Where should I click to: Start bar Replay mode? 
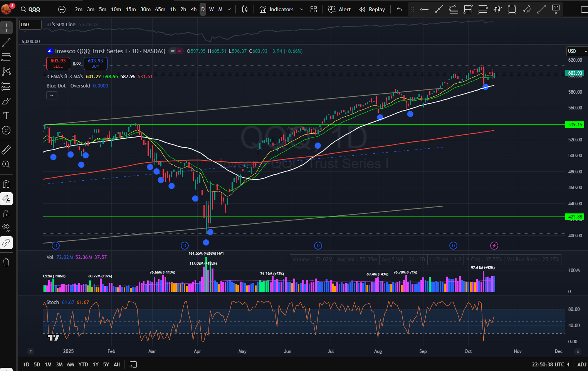tap(372, 9)
